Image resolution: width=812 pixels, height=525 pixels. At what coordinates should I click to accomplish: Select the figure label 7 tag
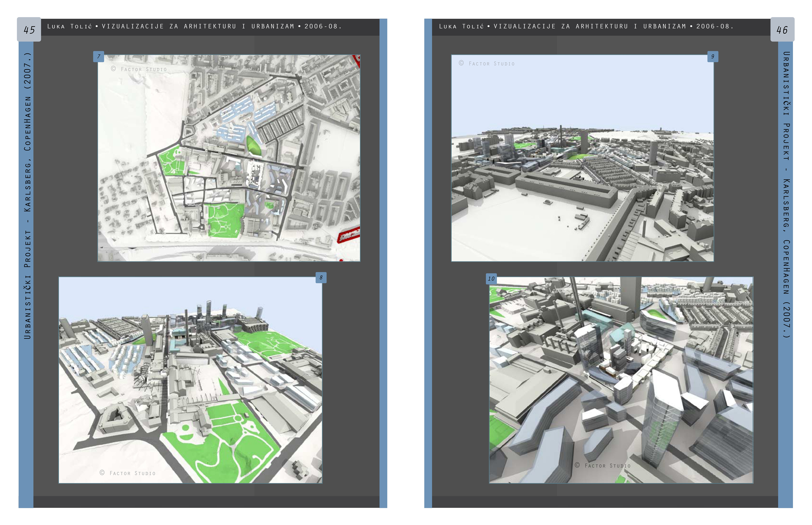tap(99, 57)
